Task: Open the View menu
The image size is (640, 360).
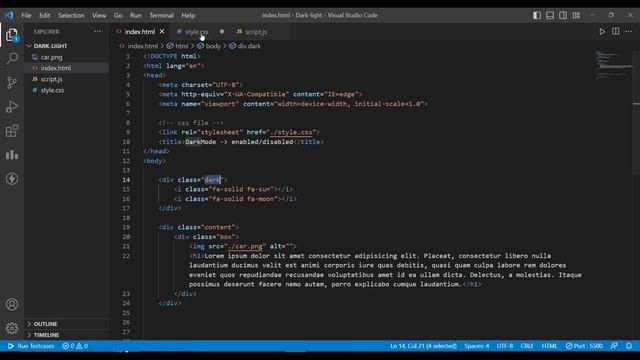Action: pyautogui.click(x=99, y=15)
